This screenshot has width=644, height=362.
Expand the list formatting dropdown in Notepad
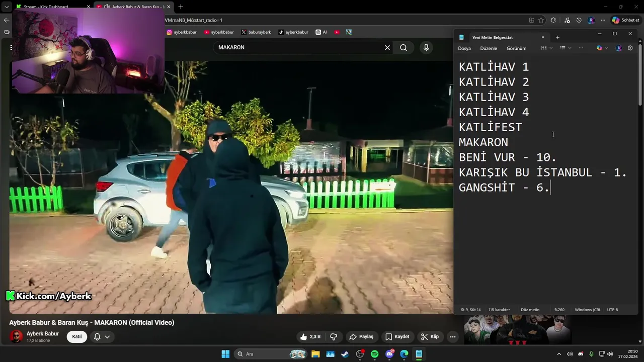[x=566, y=48]
